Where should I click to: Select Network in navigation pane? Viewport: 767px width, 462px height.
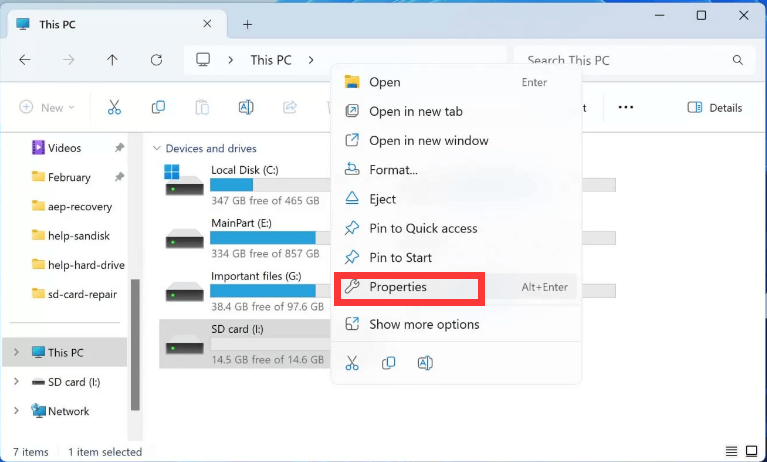pyautogui.click(x=64, y=411)
